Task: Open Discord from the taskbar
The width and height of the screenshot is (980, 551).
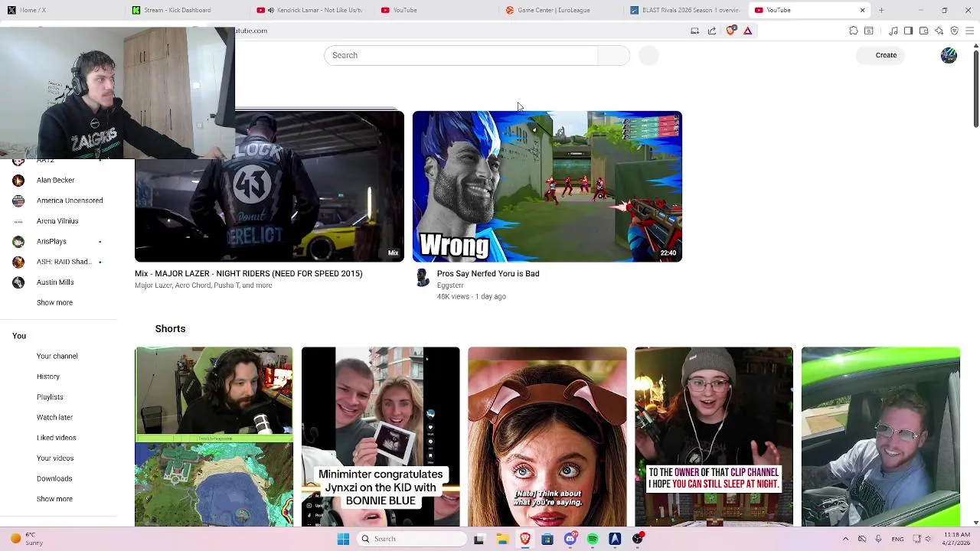Action: [570, 539]
